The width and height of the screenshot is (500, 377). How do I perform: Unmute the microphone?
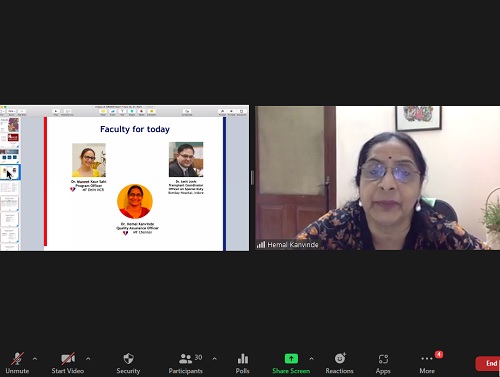(17, 363)
